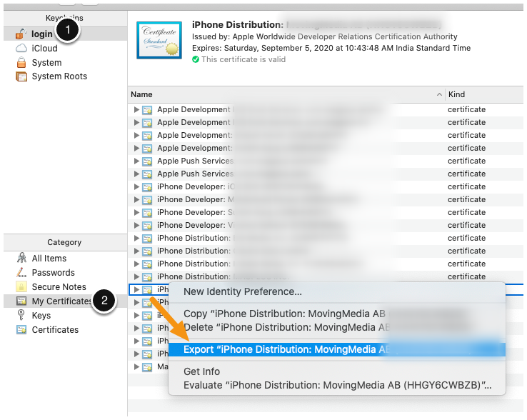Choose New Identity Preference… from context menu

pyautogui.click(x=337, y=291)
